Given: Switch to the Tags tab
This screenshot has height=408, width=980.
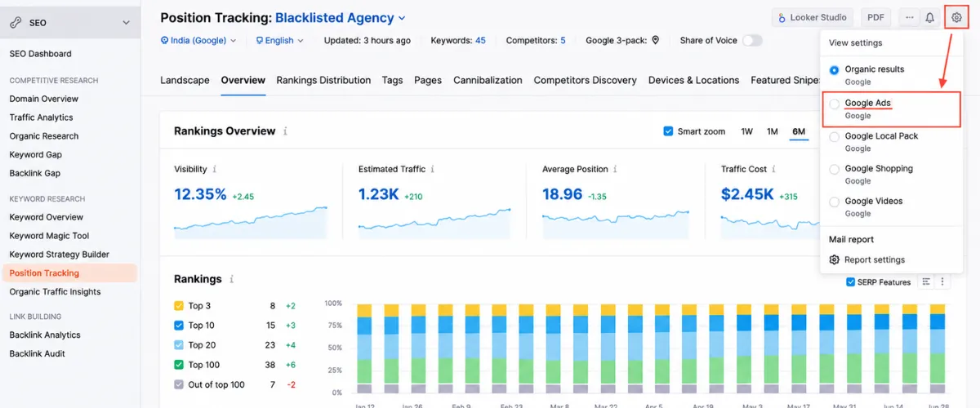Looking at the screenshot, I should tap(392, 80).
